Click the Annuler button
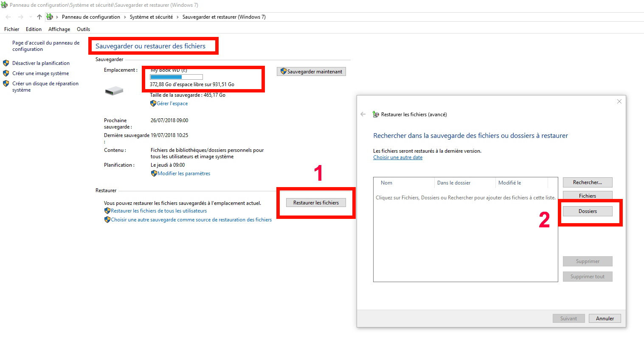 [x=605, y=319]
